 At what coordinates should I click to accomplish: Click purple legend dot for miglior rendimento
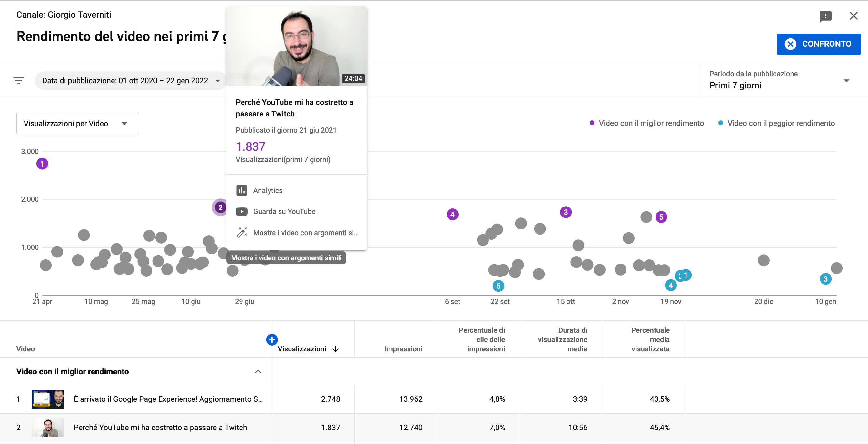592,123
